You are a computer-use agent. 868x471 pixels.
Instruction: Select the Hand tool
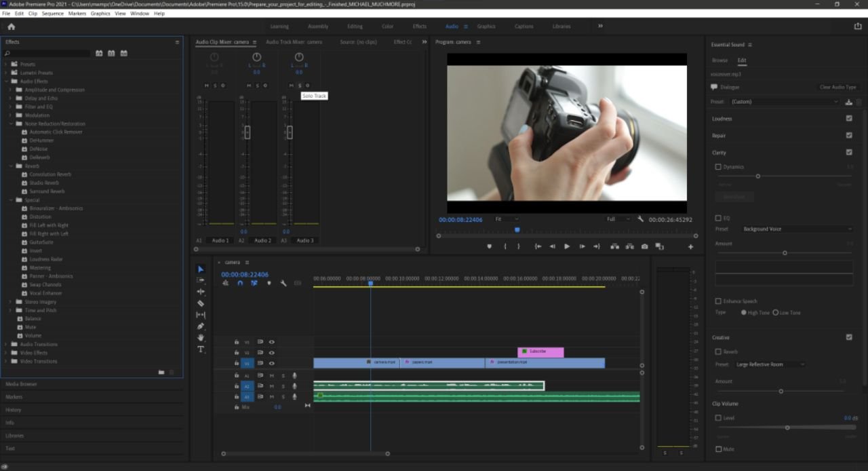(201, 338)
